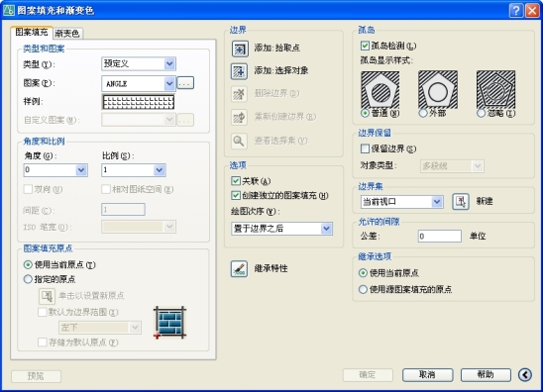The width and height of the screenshot is (543, 392).
Task: Open pattern browser with the ... button
Action: pos(185,83)
